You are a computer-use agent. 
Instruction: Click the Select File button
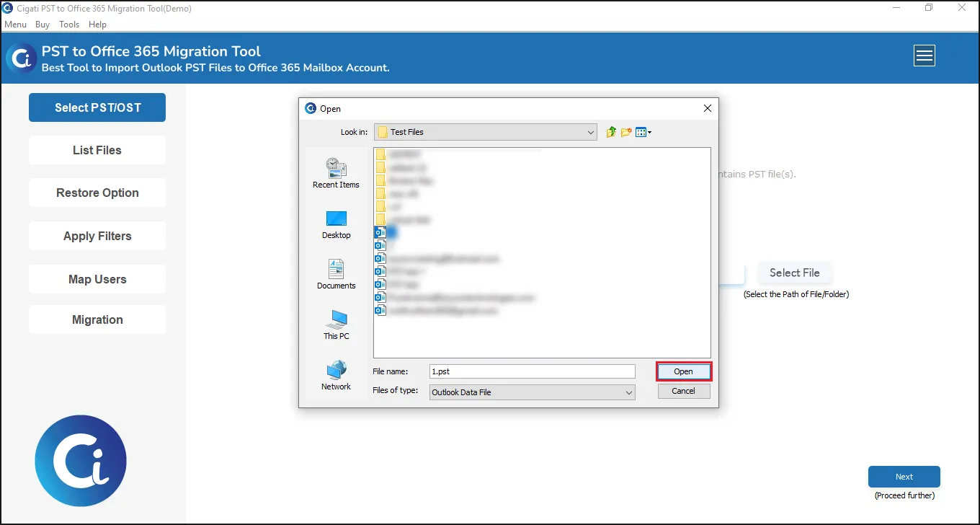click(x=794, y=273)
